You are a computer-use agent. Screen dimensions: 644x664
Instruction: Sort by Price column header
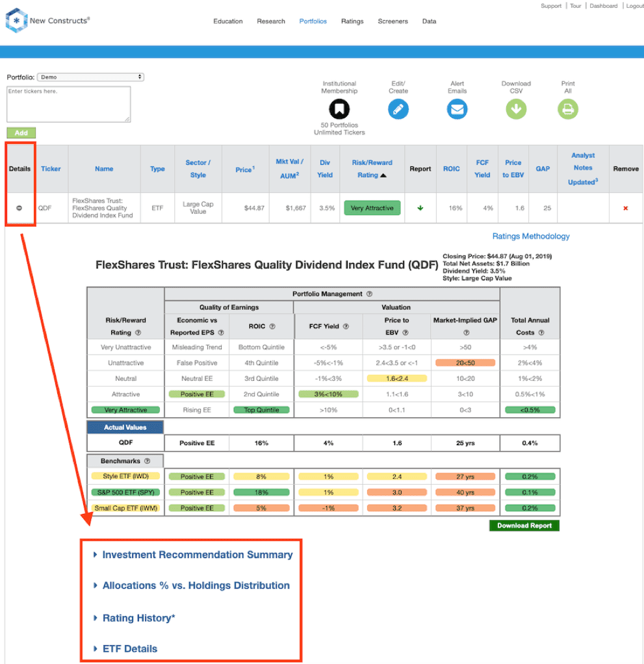click(x=245, y=169)
